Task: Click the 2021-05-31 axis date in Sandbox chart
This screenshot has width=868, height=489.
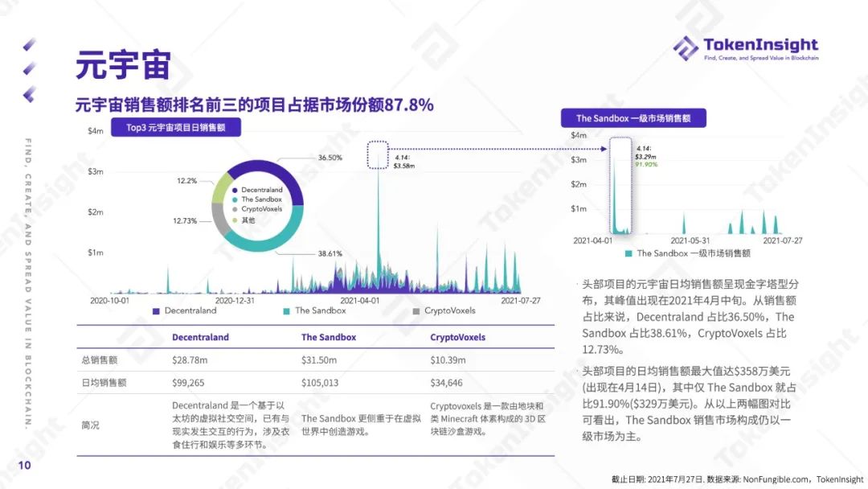Action: click(690, 240)
